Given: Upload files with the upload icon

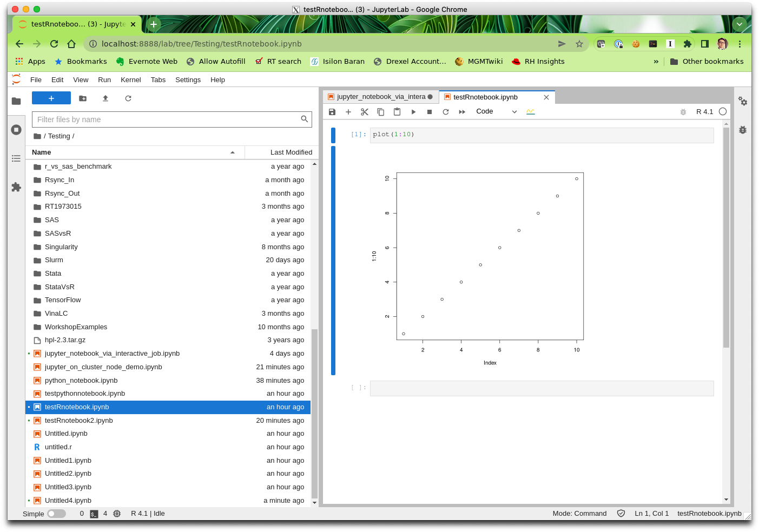Looking at the screenshot, I should coord(105,98).
